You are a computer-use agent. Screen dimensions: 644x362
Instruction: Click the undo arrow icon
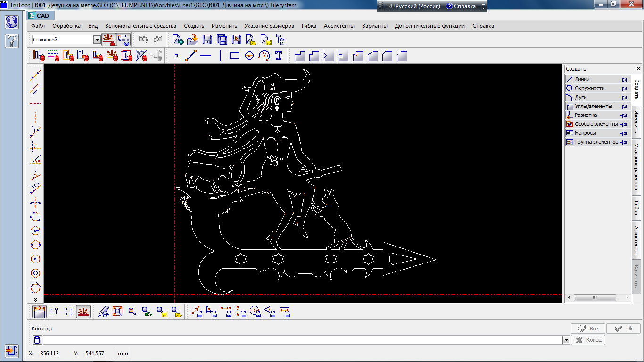click(x=143, y=40)
